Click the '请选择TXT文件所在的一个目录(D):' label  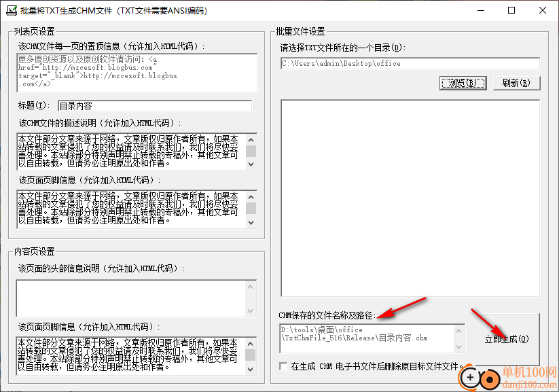pyautogui.click(x=342, y=48)
